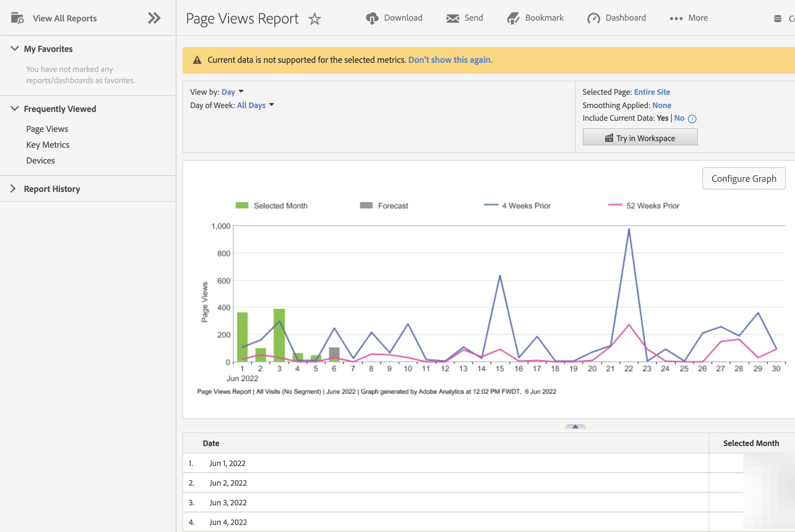Click the Download report icon
The width and height of the screenshot is (795, 532).
coord(371,17)
